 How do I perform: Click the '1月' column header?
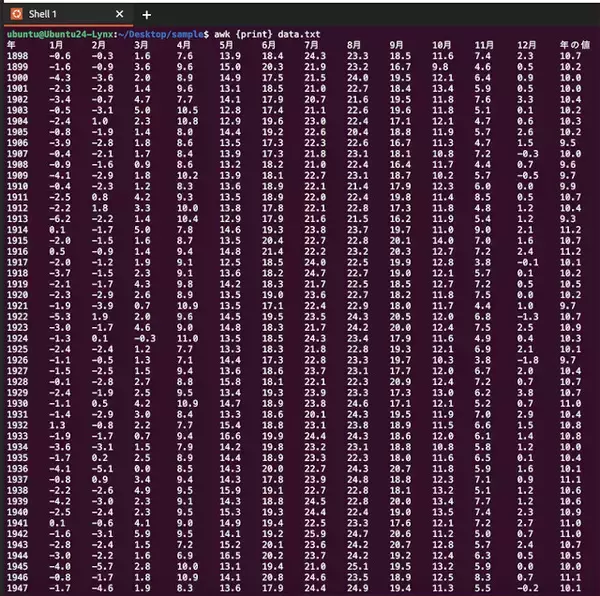pyautogui.click(x=56, y=45)
